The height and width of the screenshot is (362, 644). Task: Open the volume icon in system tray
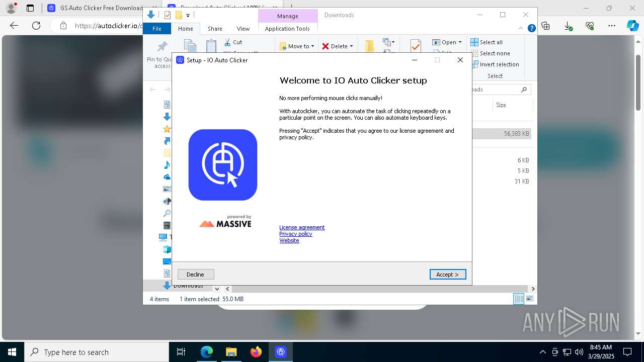579,352
